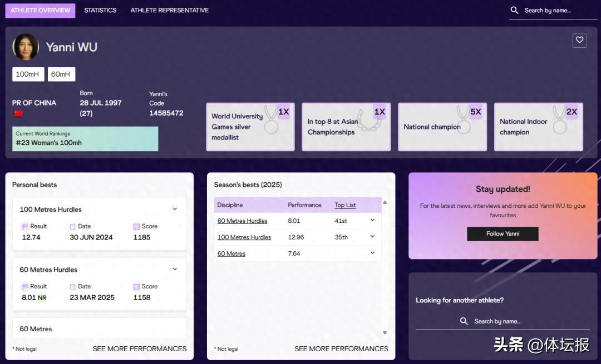601x364 pixels.
Task: Click the National champion medal icon
Action: [x=463, y=120]
